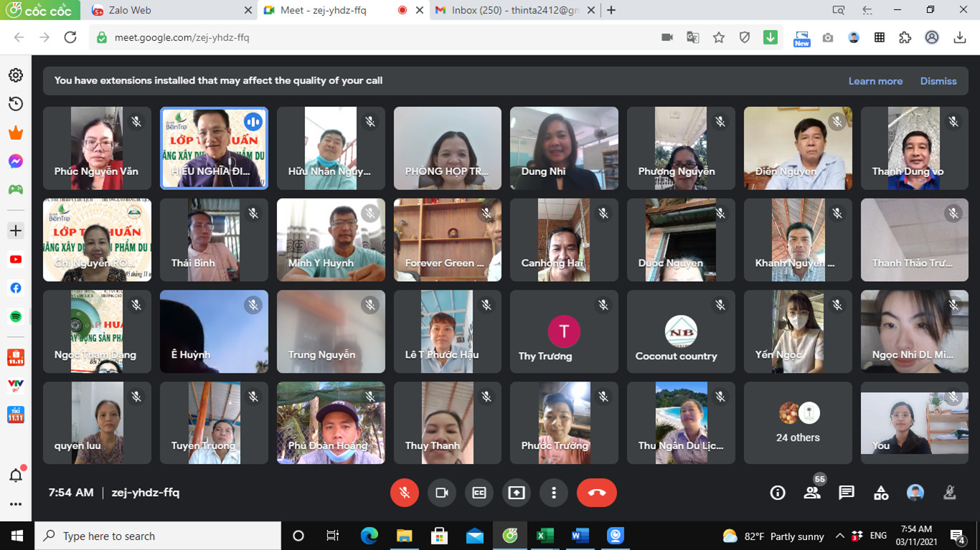980x550 pixels.
Task: Click the Present now screen share icon
Action: coord(517,493)
